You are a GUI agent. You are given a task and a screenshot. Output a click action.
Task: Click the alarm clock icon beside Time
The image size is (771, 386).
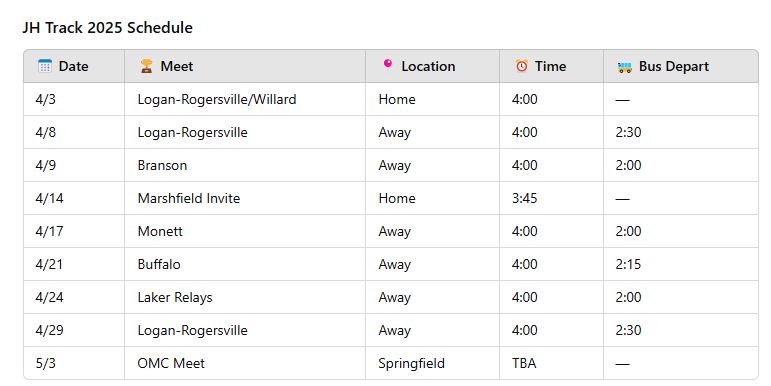point(522,66)
